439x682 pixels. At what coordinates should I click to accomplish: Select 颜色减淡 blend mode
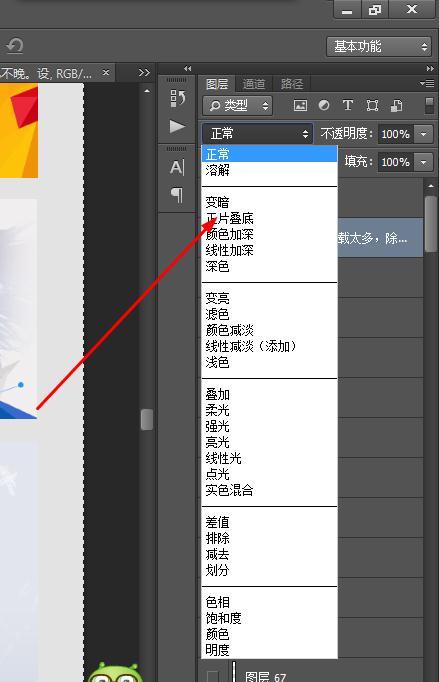point(269,330)
